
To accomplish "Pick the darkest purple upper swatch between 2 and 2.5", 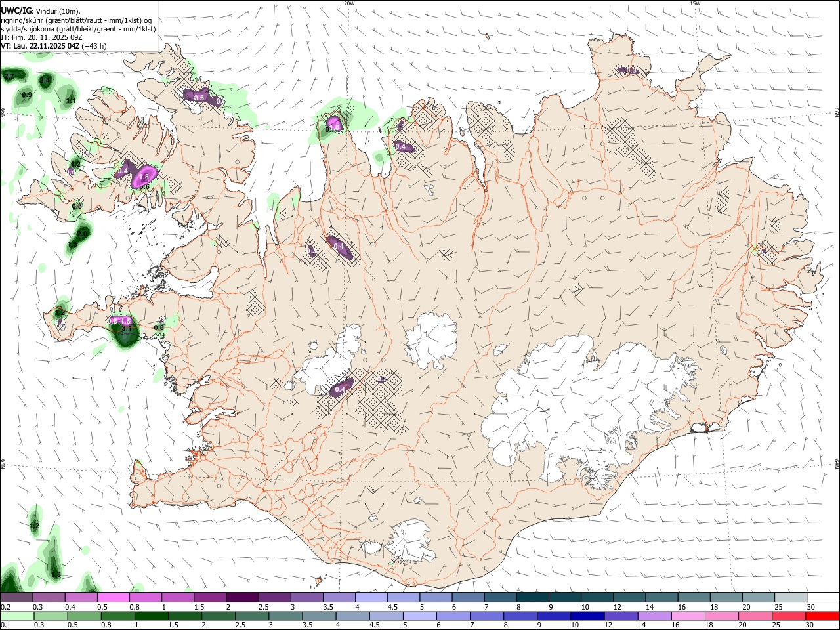I will (x=242, y=597).
